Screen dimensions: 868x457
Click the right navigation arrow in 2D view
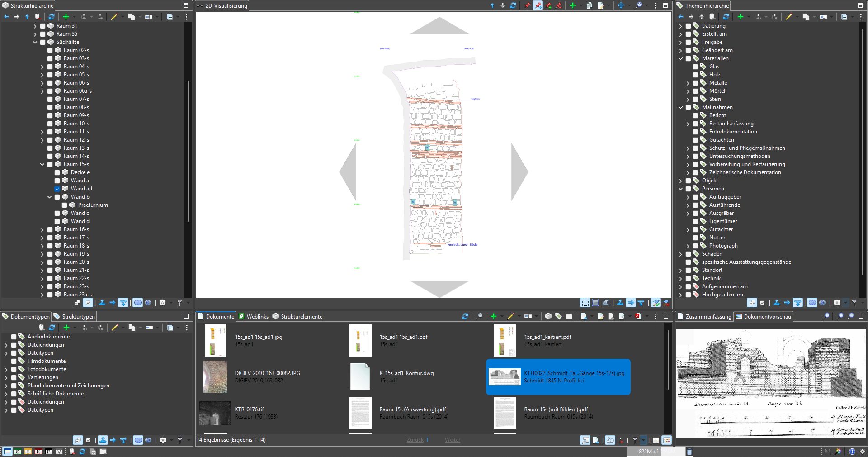[519, 172]
